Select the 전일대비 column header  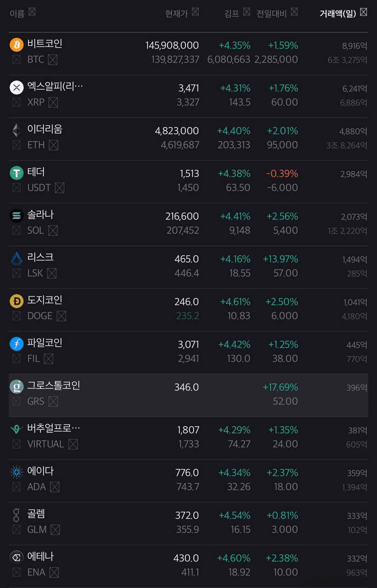(x=271, y=13)
